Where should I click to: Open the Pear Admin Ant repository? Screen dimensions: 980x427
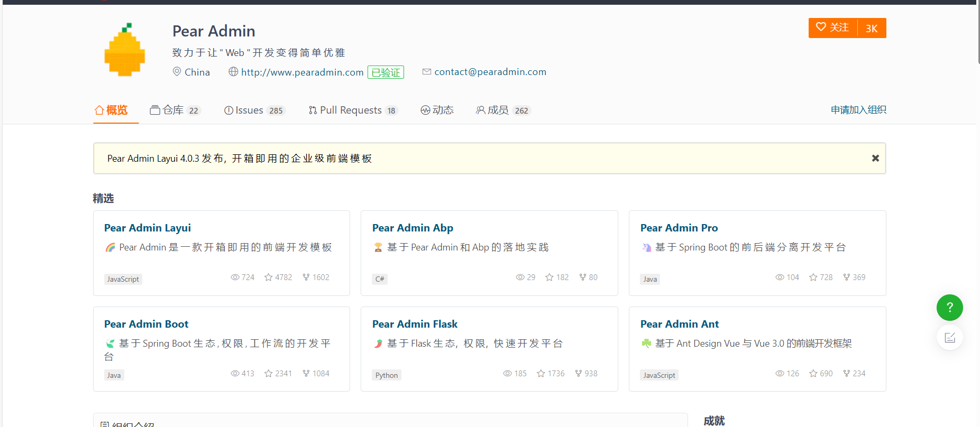point(679,324)
